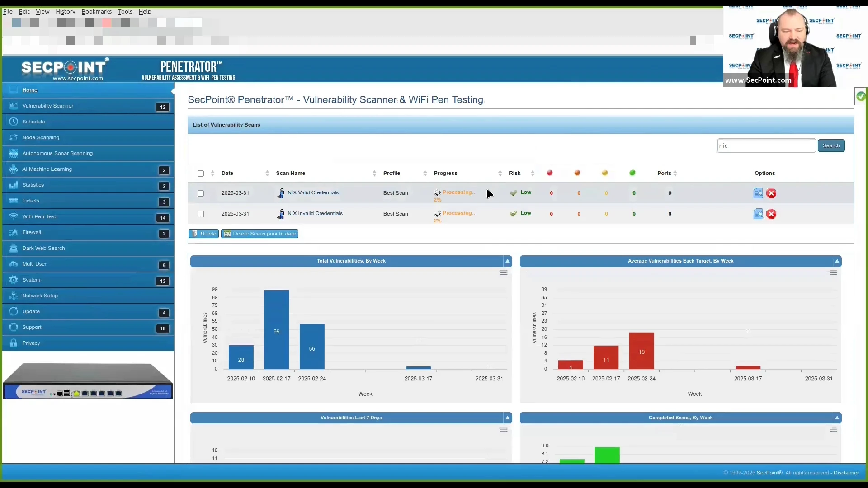The height and width of the screenshot is (488, 868).
Task: Sort by green info column dot
Action: 632,173
